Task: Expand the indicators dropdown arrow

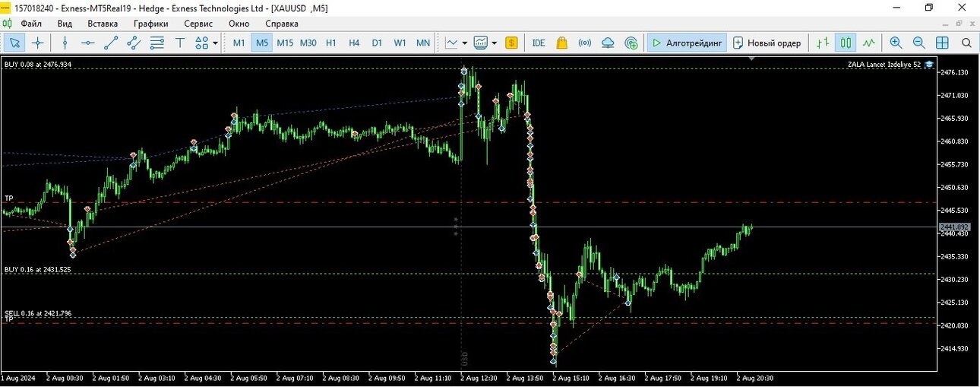Action: click(495, 43)
